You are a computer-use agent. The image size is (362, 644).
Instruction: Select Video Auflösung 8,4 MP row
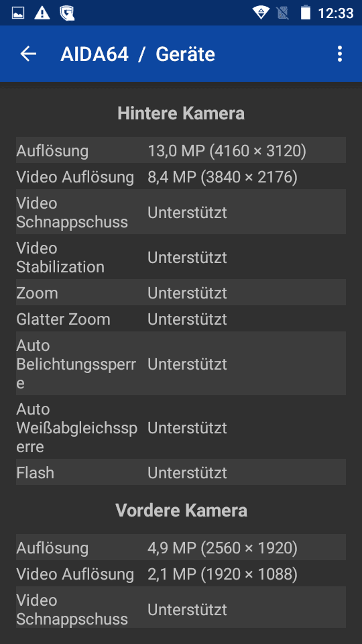coord(181,176)
